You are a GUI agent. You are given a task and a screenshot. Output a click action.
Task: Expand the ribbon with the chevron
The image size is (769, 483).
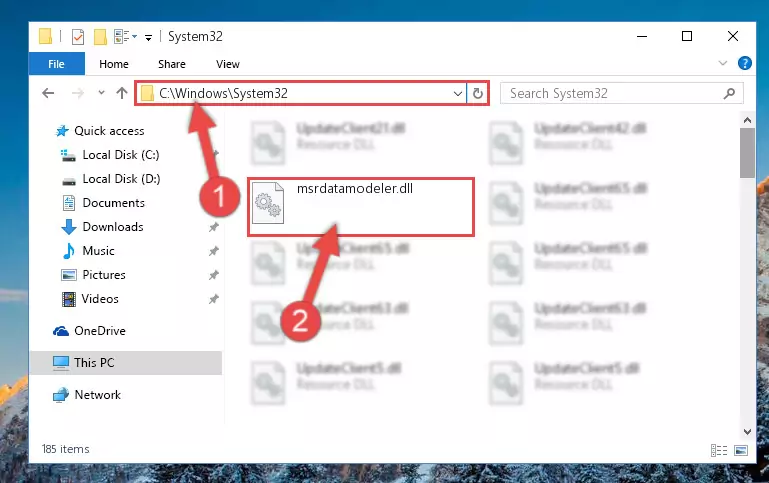(x=722, y=63)
